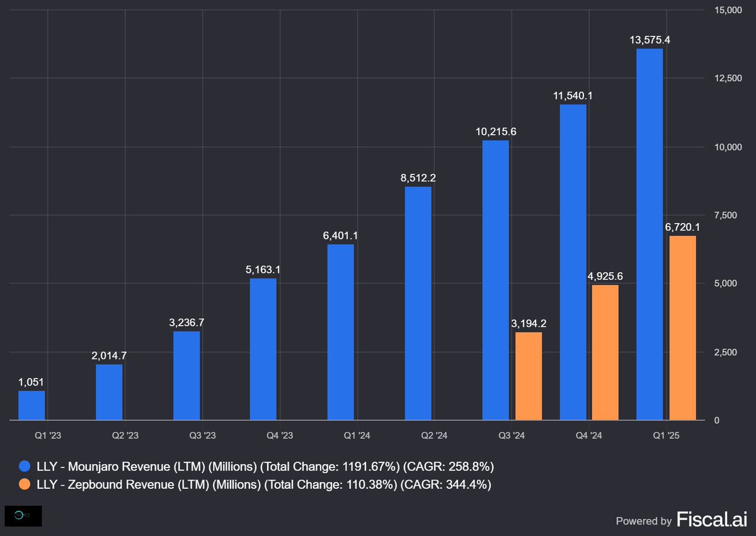
Task: Click the 1,051 value label
Action: (x=31, y=382)
